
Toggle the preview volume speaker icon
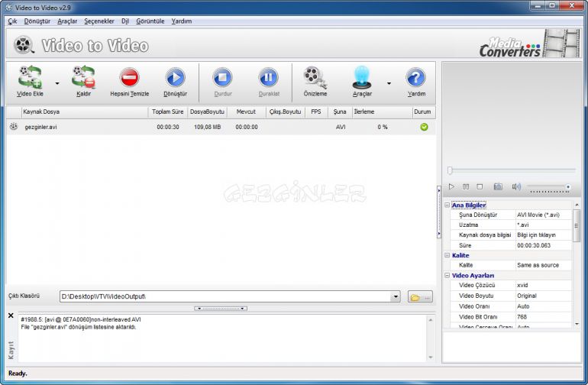[x=516, y=186]
